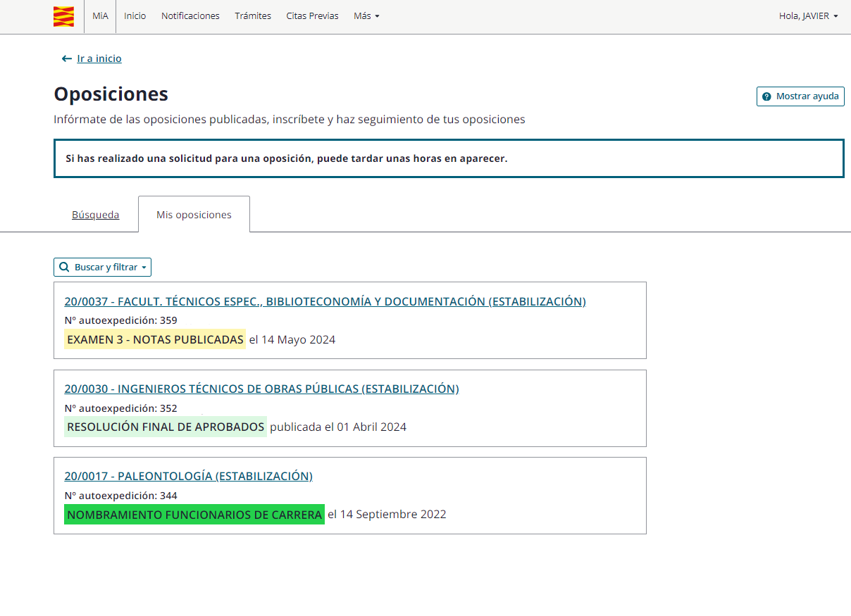This screenshot has width=851, height=616.
Task: Follow the Ir a inicio link
Action: tap(99, 58)
